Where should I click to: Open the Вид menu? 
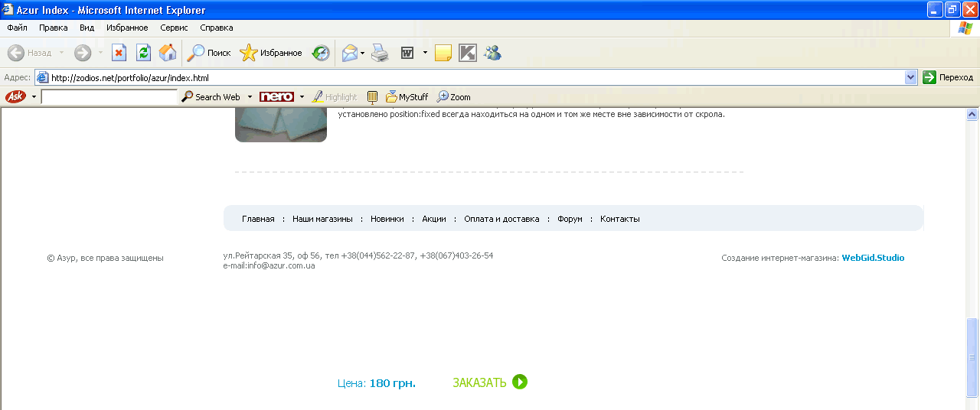tap(87, 28)
